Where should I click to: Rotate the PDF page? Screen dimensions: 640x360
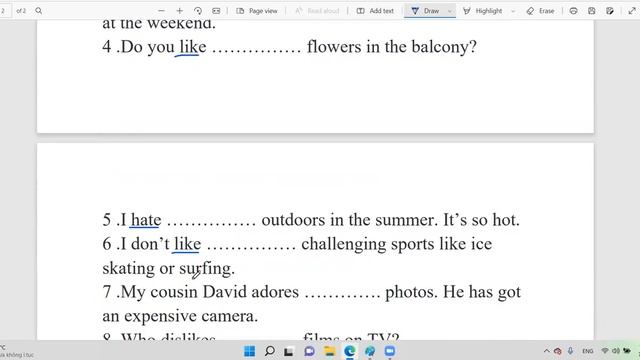pos(198,11)
